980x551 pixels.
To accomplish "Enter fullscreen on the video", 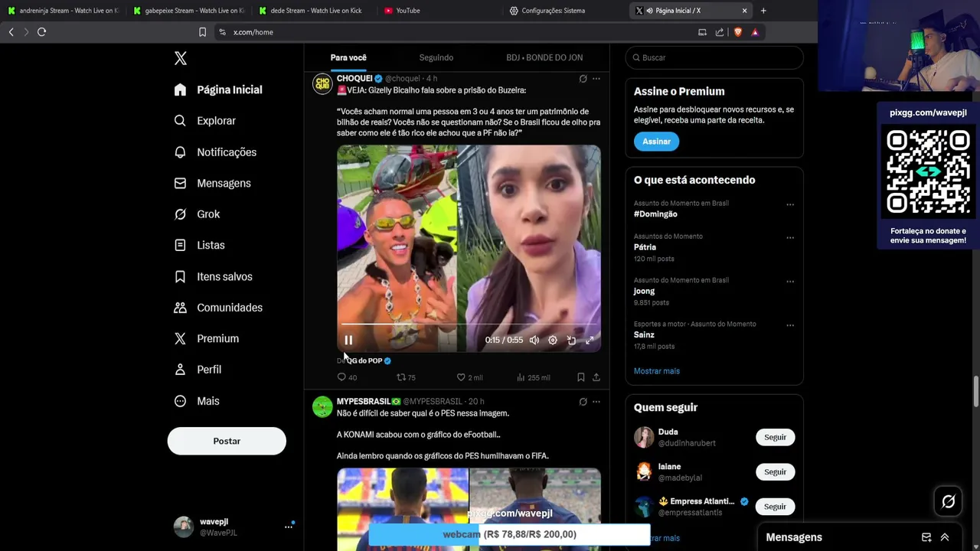I will (x=590, y=340).
